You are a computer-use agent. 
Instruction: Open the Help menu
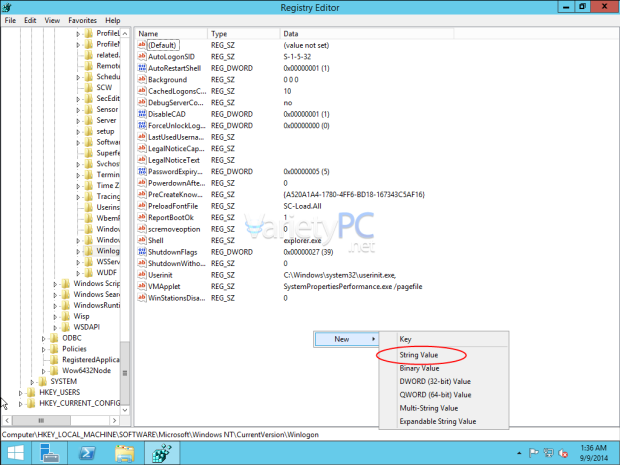pyautogui.click(x=113, y=21)
